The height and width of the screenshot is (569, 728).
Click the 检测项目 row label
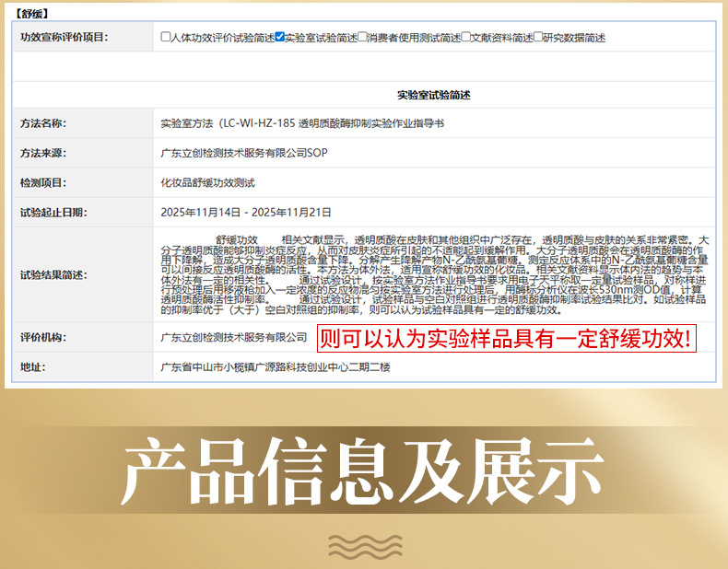click(43, 182)
